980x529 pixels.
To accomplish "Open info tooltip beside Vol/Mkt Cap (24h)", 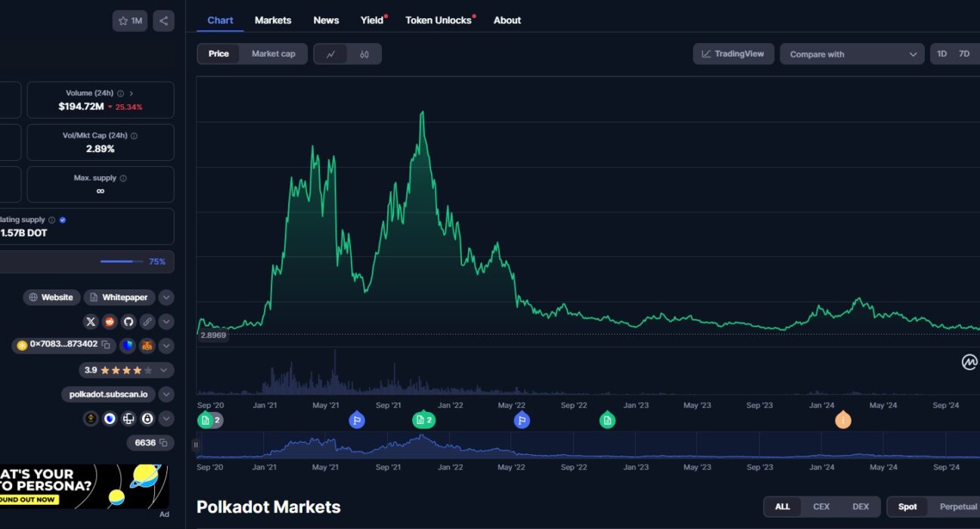I will [134, 136].
